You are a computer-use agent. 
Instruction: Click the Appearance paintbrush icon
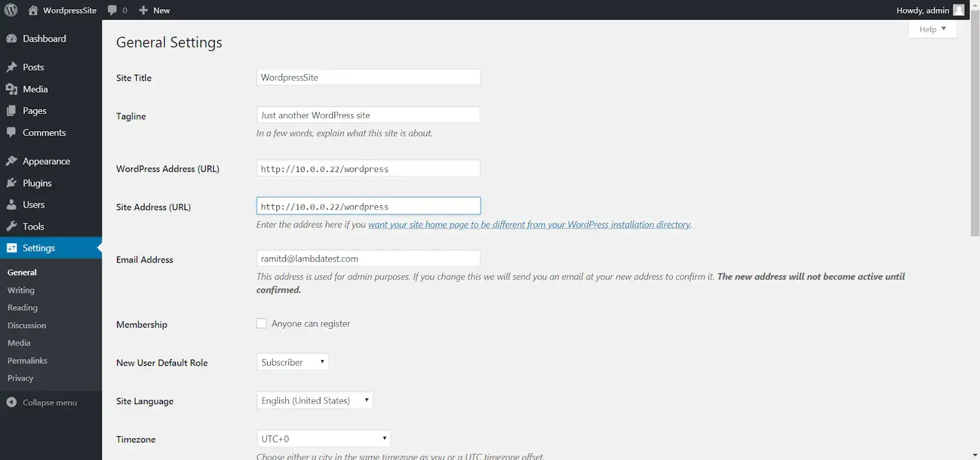[x=12, y=161]
